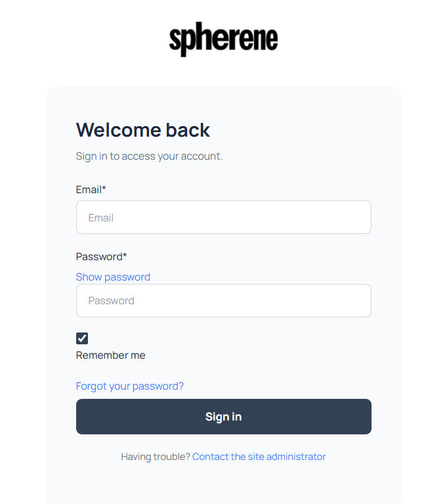Go to password recovery via Forgot link
The height and width of the screenshot is (504, 447).
pos(130,386)
